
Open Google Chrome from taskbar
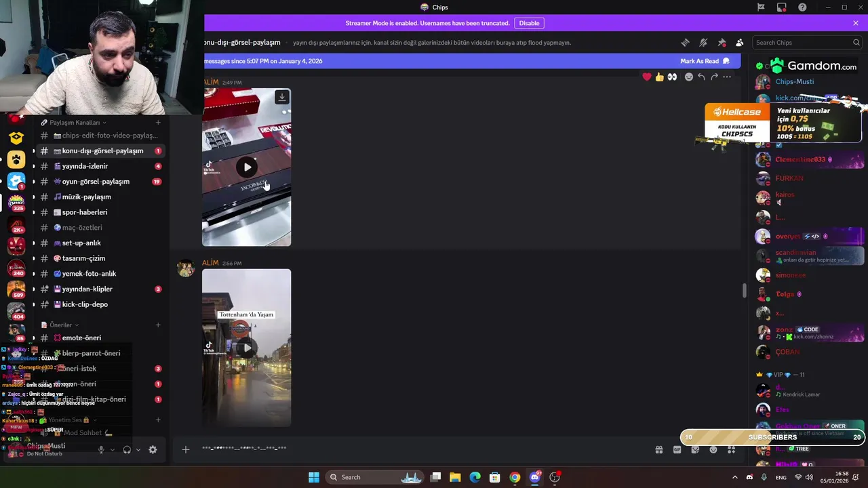pos(515,477)
